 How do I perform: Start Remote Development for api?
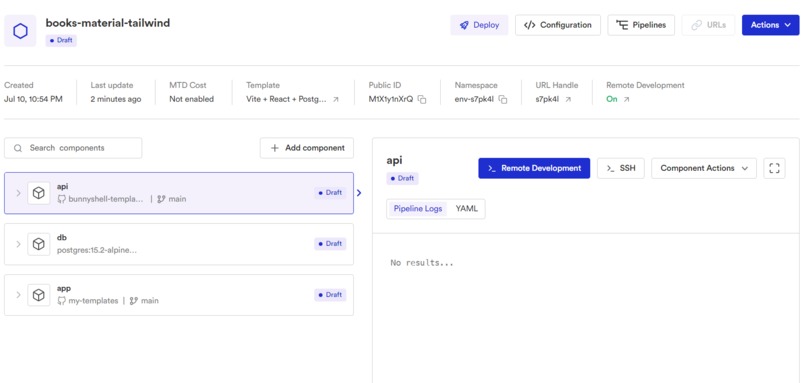click(534, 168)
